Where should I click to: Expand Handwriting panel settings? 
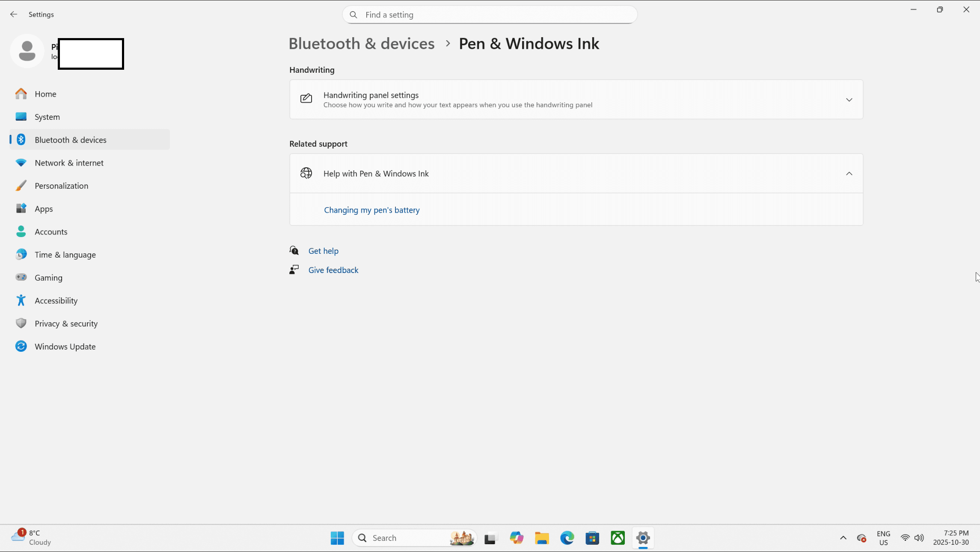tap(849, 100)
